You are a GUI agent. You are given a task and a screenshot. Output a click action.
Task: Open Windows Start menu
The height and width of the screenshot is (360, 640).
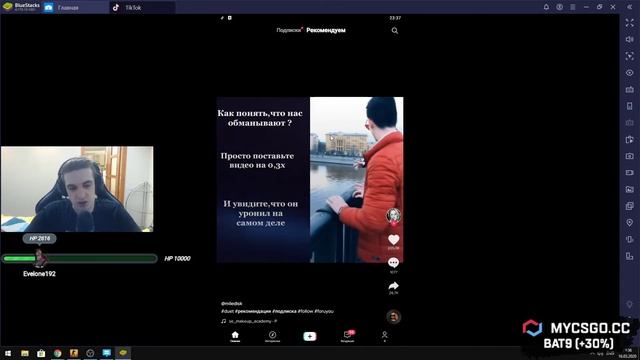click(8, 353)
